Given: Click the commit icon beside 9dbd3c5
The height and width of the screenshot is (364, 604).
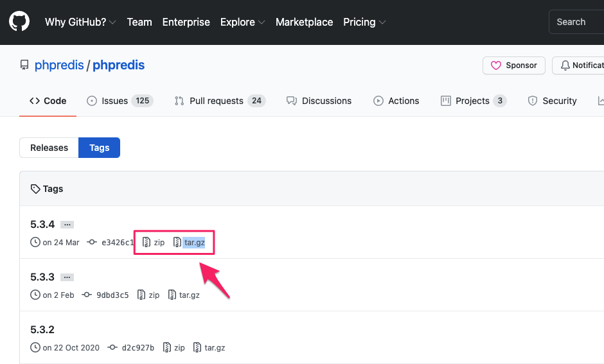Looking at the screenshot, I should click(87, 295).
